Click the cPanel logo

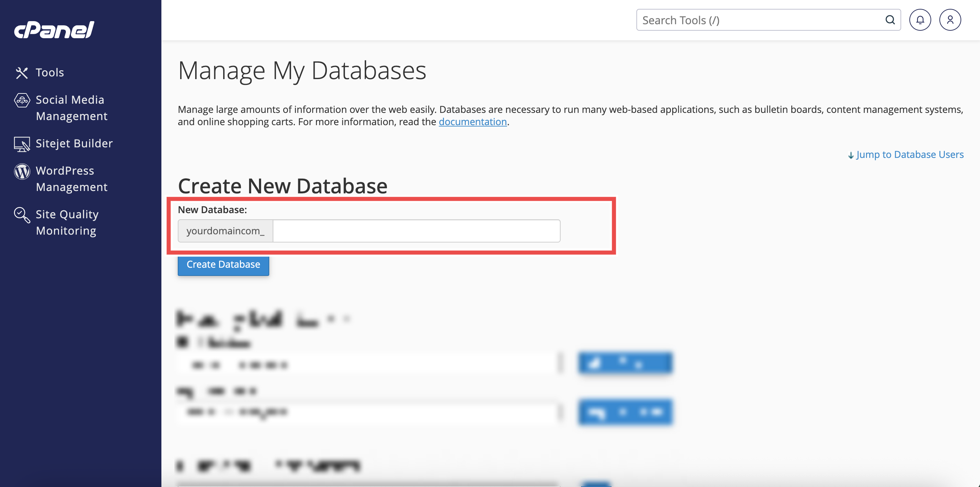[54, 30]
